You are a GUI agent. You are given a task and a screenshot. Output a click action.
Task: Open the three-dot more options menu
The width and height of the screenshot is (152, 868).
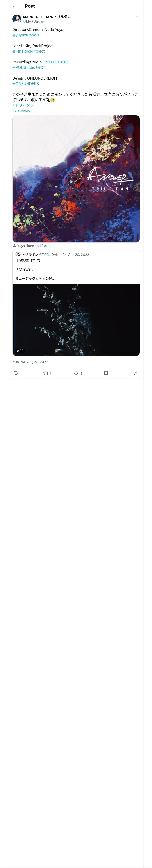[x=138, y=17]
